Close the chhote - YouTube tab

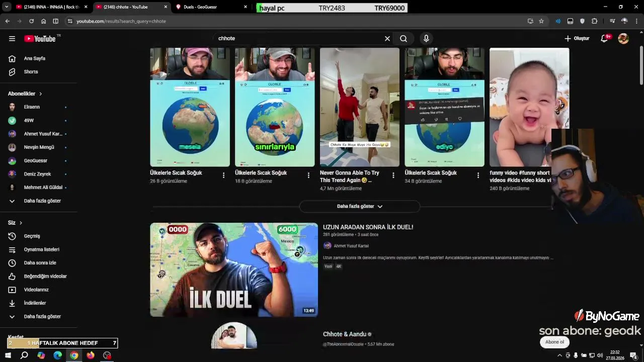(x=166, y=7)
